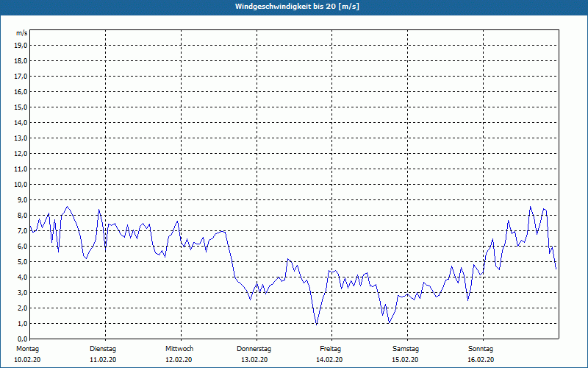Image resolution: width=588 pixels, height=368 pixels.
Task: Select the 14,0 axis value
Action: [x=21, y=122]
